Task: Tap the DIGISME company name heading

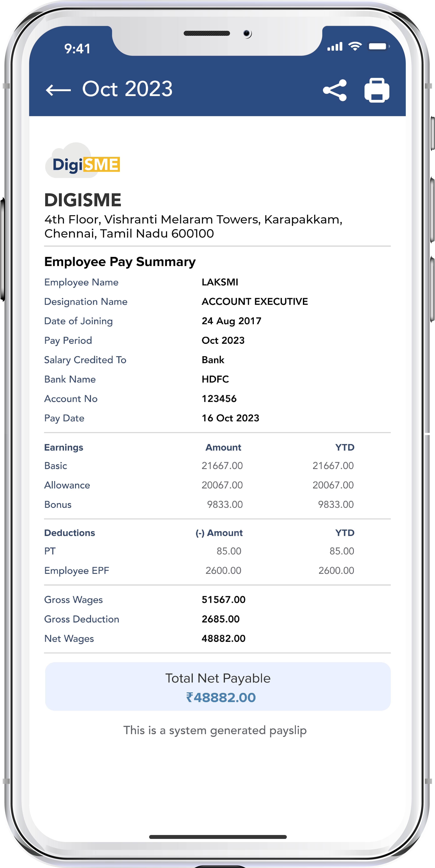Action: pos(83,200)
